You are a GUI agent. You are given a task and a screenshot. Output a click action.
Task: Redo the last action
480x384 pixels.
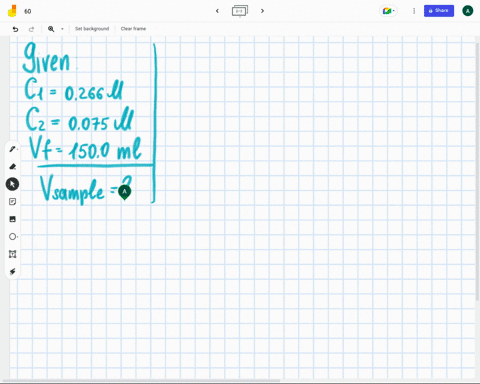coord(31,29)
